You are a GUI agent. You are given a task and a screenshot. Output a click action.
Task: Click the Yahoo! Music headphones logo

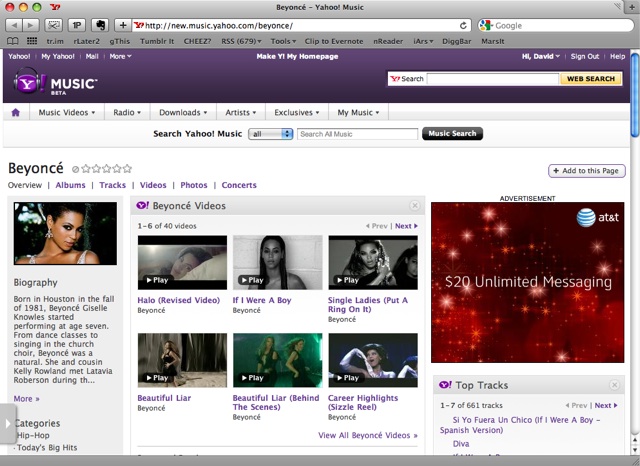coord(55,80)
